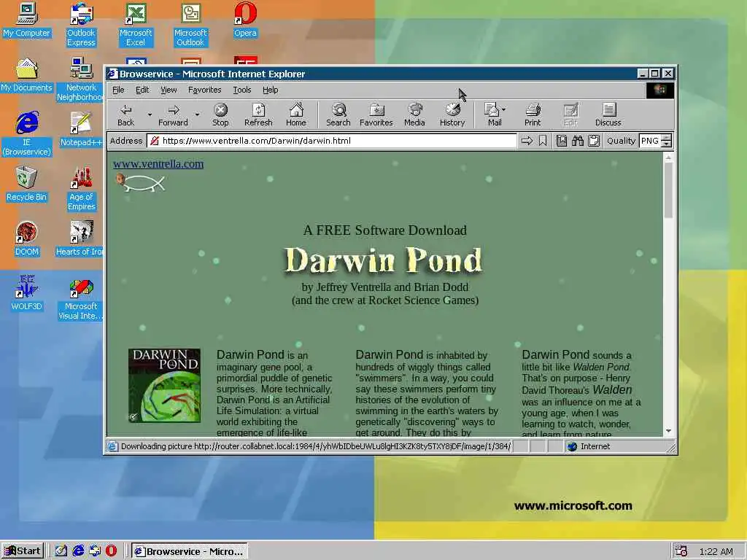Expand the Back button history dropdown
Screen dimensions: 747x560
click(x=150, y=114)
